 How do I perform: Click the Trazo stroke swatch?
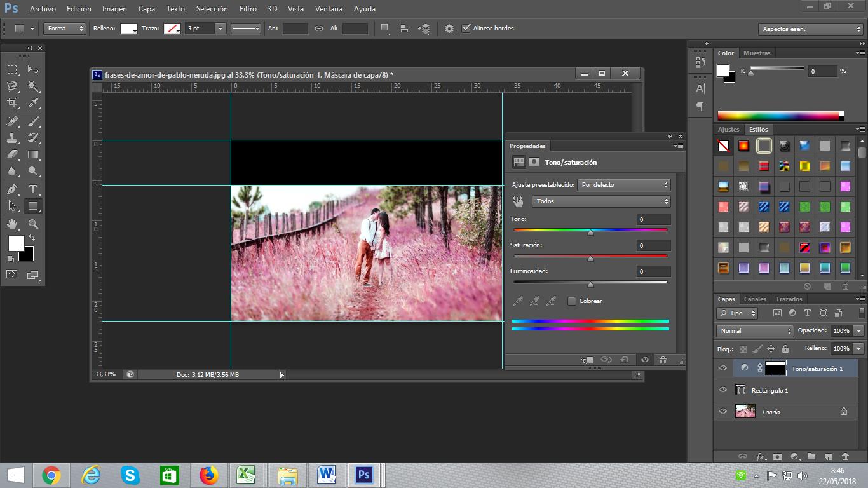(172, 29)
